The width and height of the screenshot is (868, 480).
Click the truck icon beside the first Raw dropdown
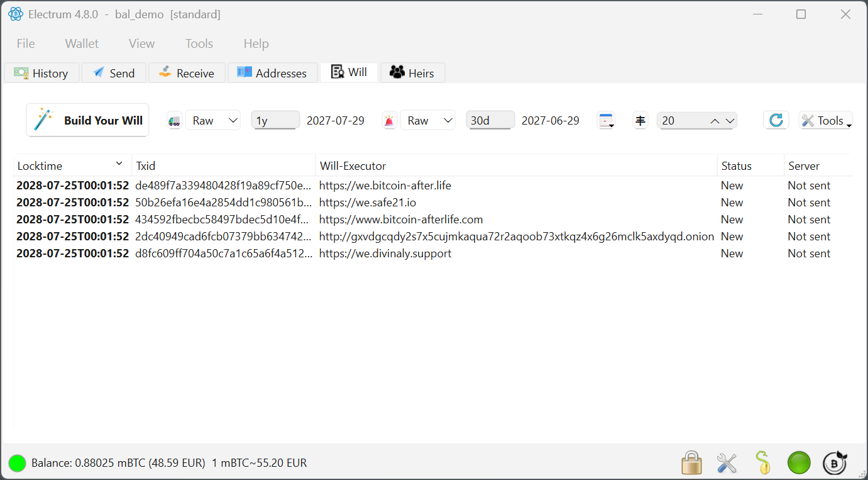pyautogui.click(x=175, y=121)
